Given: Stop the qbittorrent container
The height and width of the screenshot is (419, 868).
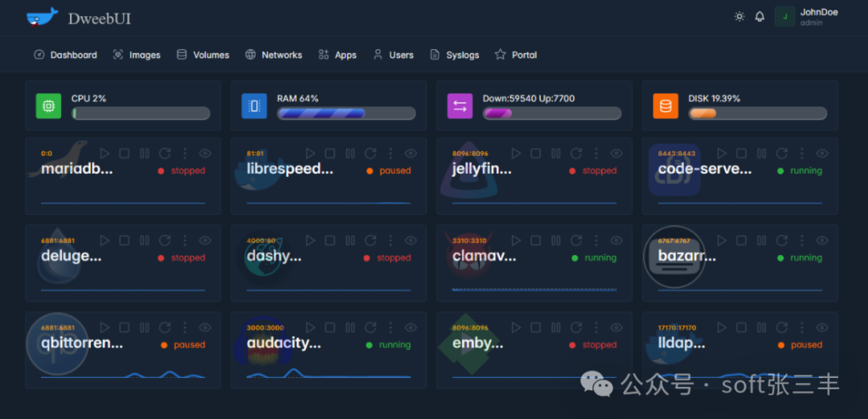Looking at the screenshot, I should click(125, 327).
